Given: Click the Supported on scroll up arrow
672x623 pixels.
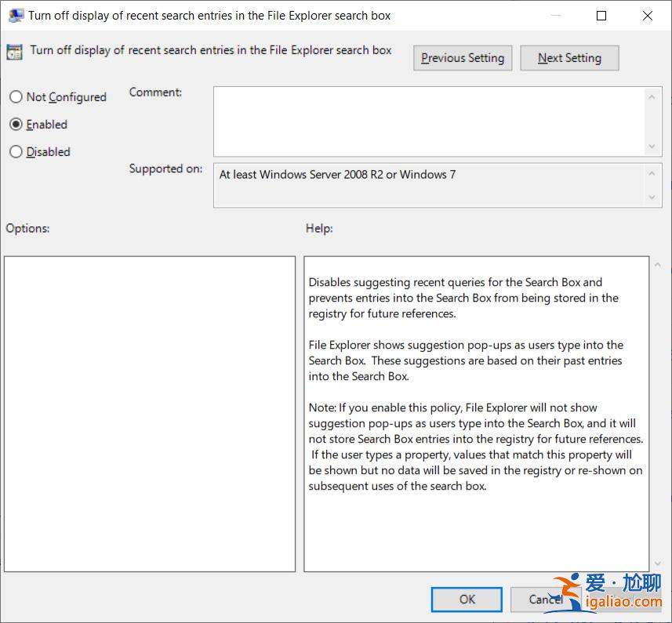Looking at the screenshot, I should click(652, 173).
